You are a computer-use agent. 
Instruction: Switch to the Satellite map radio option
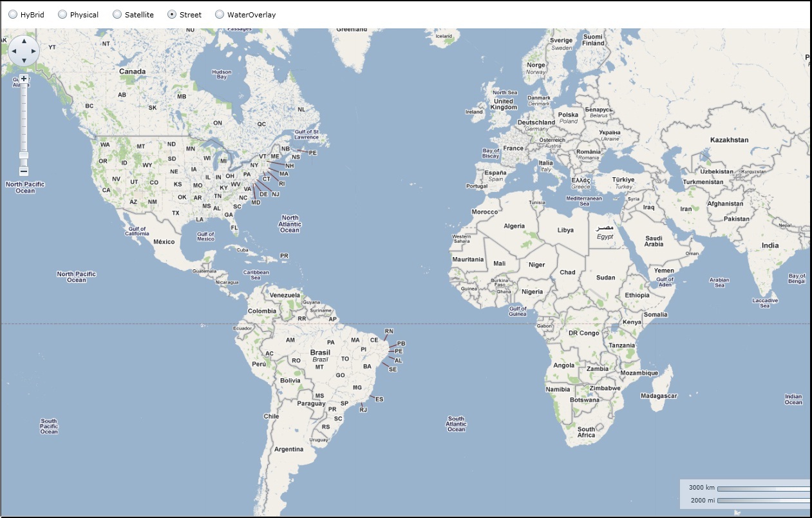tap(117, 14)
